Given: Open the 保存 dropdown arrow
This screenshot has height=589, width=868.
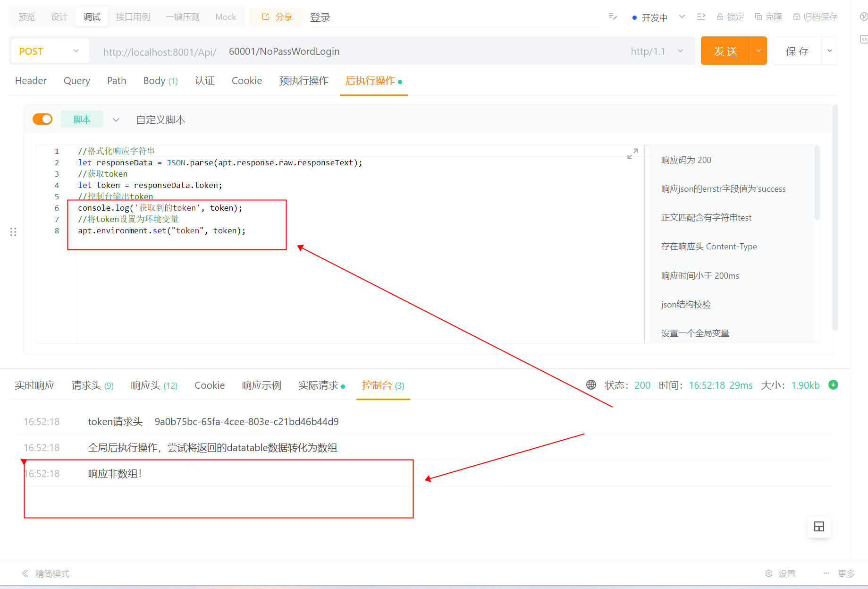Looking at the screenshot, I should coord(830,51).
